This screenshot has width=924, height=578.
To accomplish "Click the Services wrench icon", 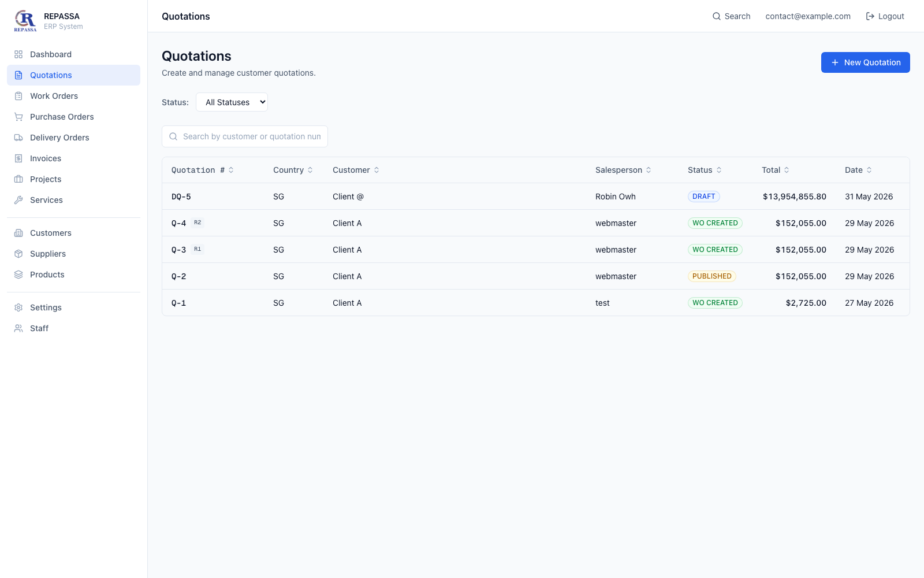I will 18,200.
